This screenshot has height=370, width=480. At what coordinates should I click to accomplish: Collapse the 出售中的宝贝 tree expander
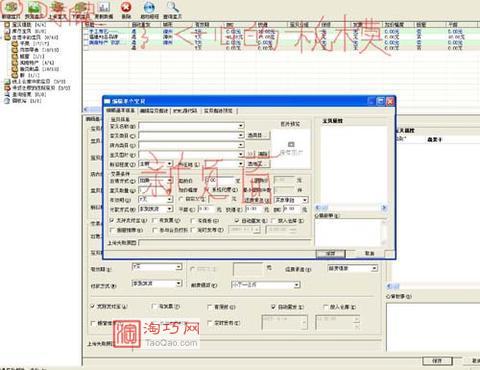tap(2, 37)
